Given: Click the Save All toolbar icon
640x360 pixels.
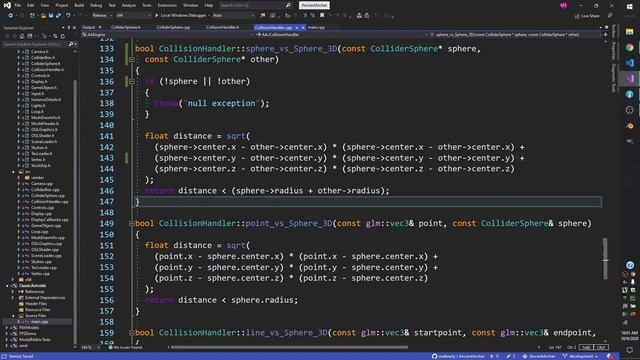Looking at the screenshot, I should pos(58,16).
